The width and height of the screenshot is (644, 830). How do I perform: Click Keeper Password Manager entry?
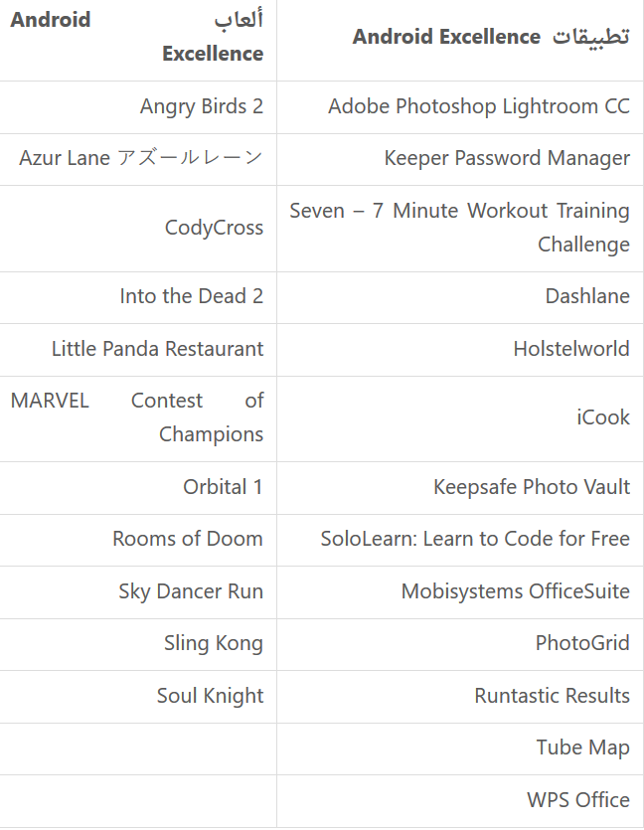pyautogui.click(x=507, y=158)
